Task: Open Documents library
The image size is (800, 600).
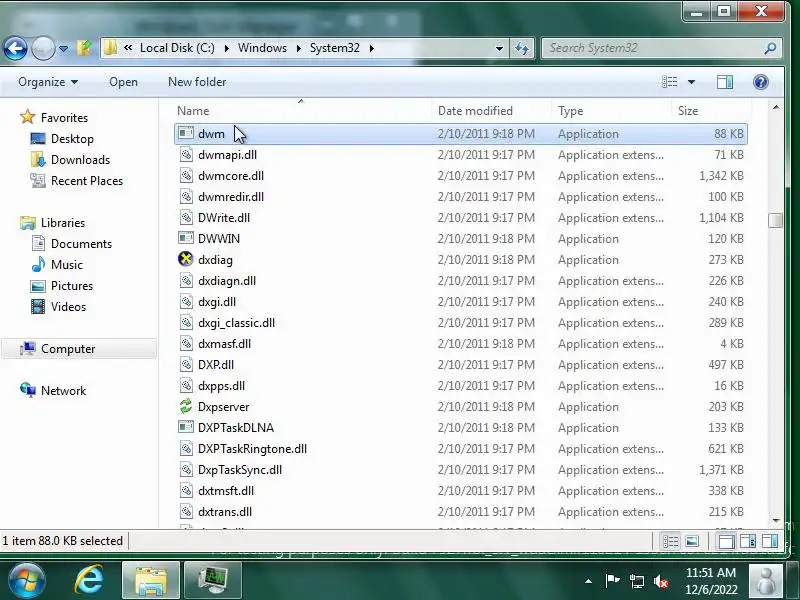Action: [x=81, y=244]
